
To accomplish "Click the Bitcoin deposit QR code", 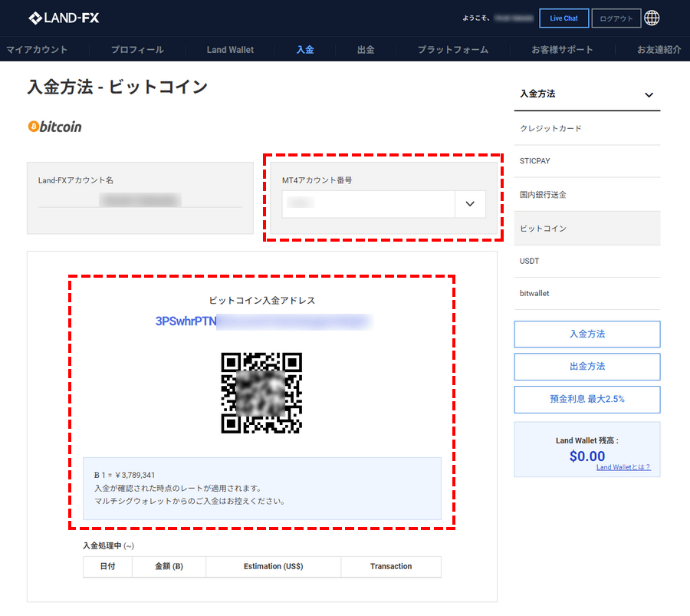I will (x=261, y=393).
